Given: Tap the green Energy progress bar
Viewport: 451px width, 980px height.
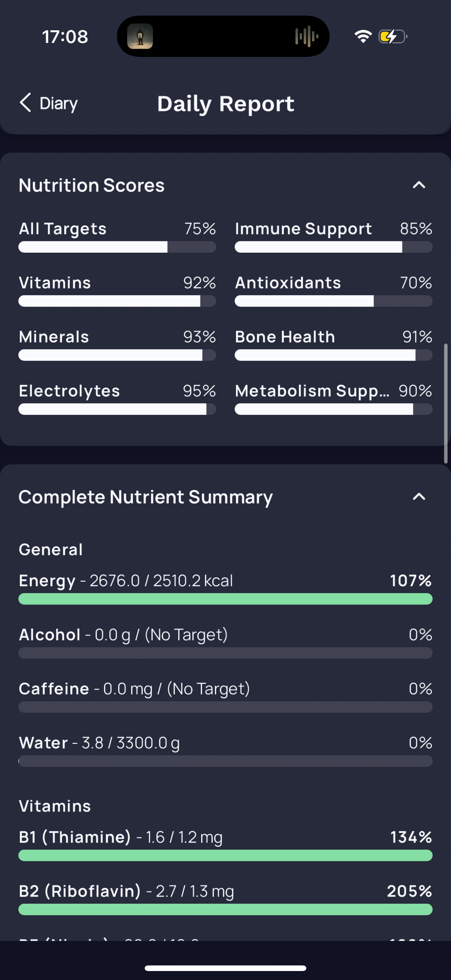Looking at the screenshot, I should pos(225,599).
